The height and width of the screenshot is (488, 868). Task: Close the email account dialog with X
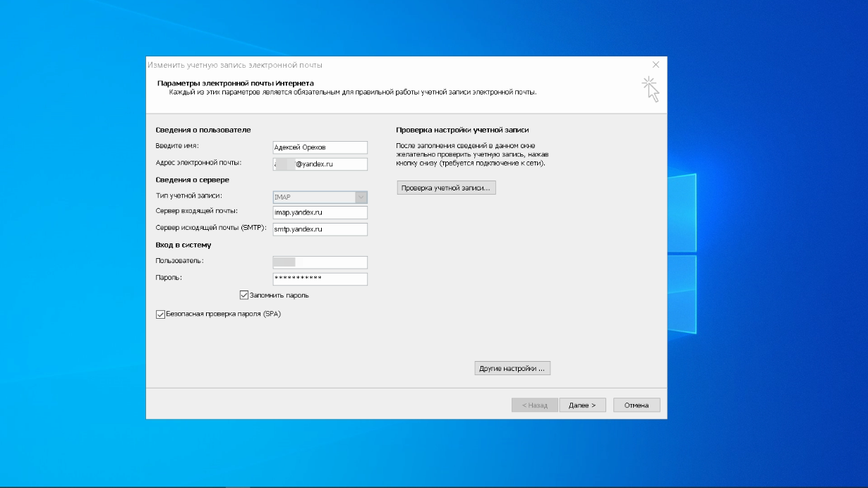(x=656, y=64)
